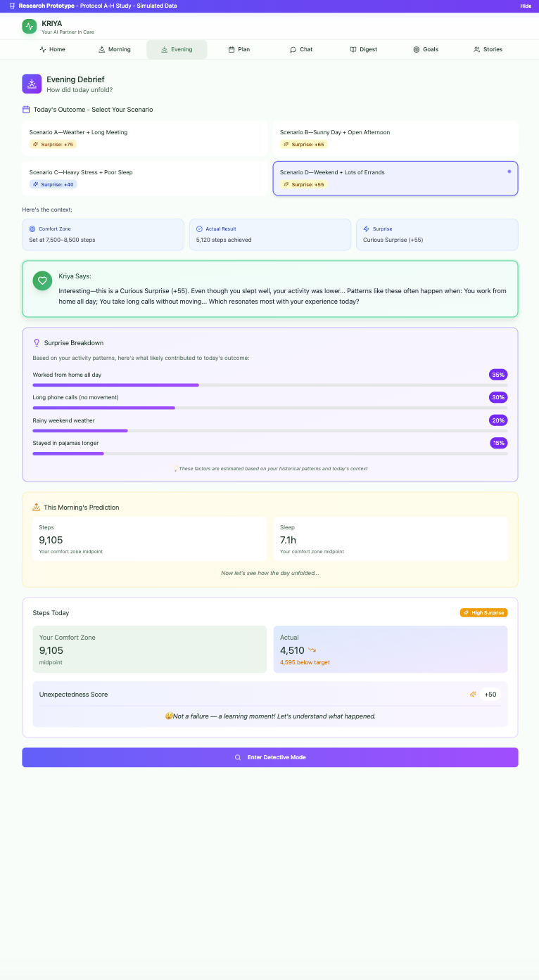Switch to the Digest tab
Image resolution: width=539 pixels, height=980 pixels.
[x=363, y=50]
